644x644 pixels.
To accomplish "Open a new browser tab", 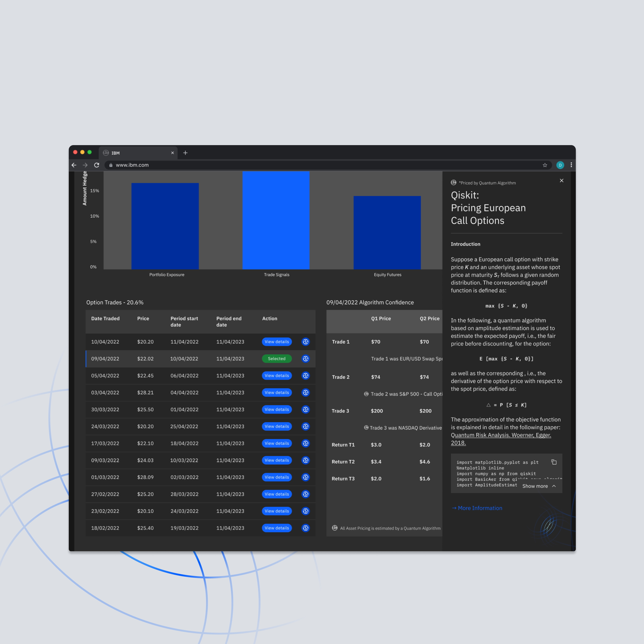I will click(x=185, y=153).
